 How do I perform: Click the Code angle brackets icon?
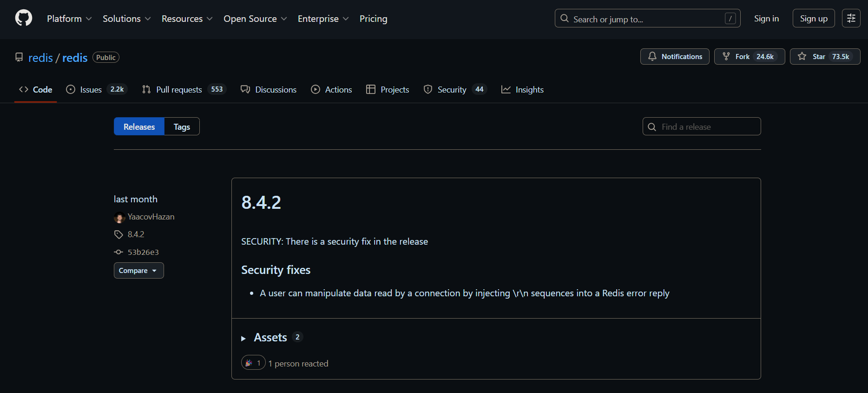tap(24, 89)
